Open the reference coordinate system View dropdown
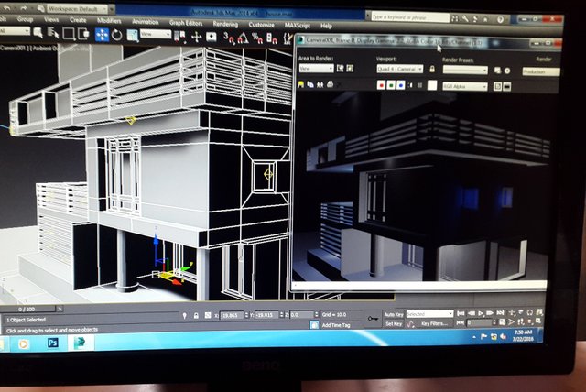Image resolution: width=586 pixels, height=392 pixels. tap(156, 35)
